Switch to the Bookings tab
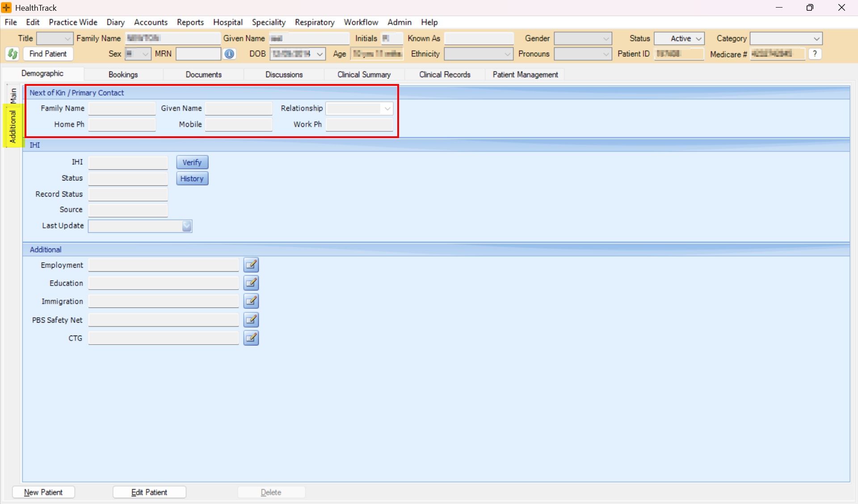The height and width of the screenshot is (504, 858). pos(123,75)
